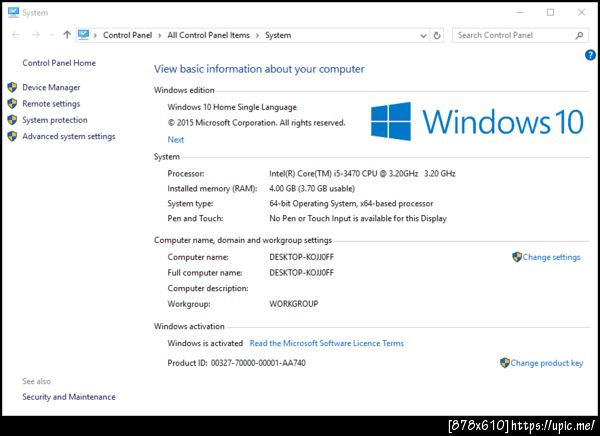The width and height of the screenshot is (600, 436).
Task: Click the 64-bit Operating System text
Action: point(351,203)
